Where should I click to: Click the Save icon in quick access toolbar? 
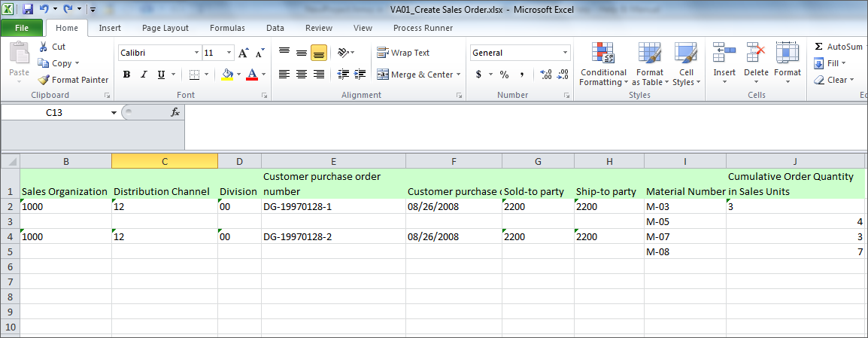tap(28, 9)
